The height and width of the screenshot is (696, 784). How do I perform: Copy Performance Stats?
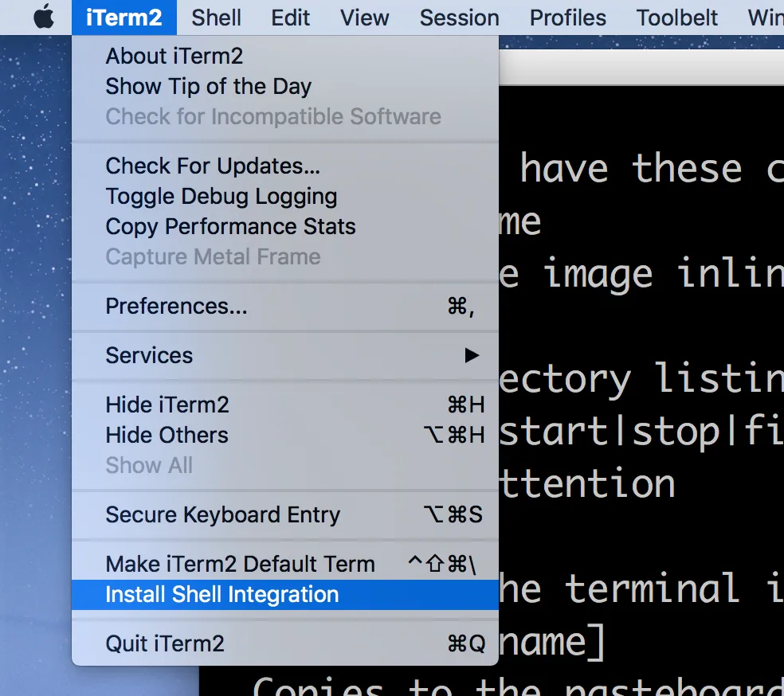pyautogui.click(x=230, y=226)
